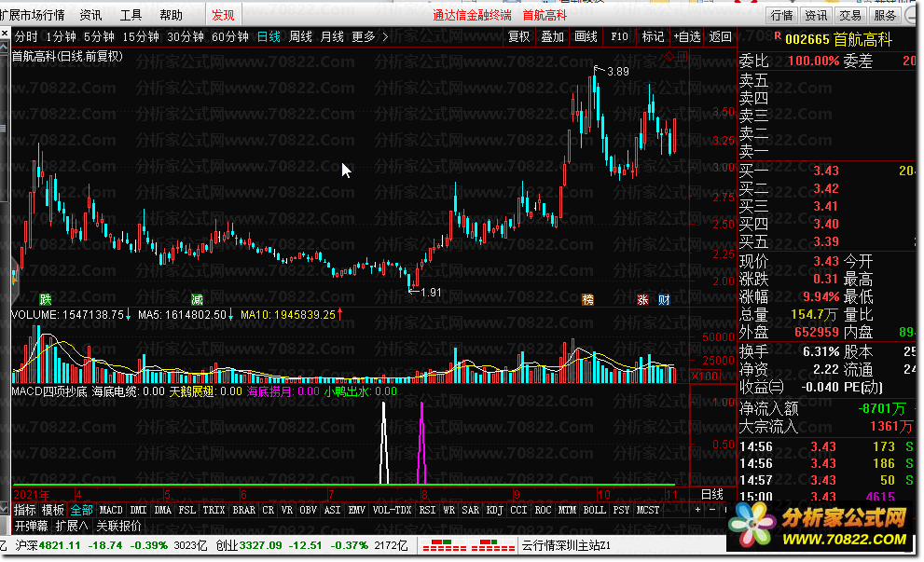Select the 全部 indicator tab
Image resolution: width=924 pixels, height=562 pixels.
(x=81, y=510)
